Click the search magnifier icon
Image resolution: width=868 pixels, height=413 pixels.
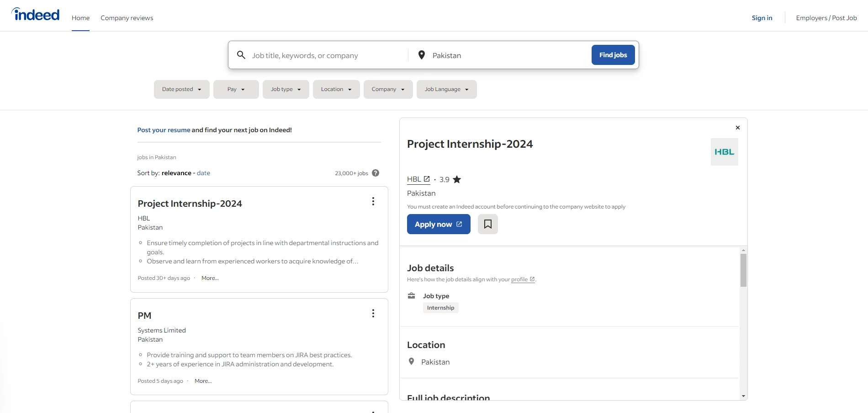coord(241,55)
